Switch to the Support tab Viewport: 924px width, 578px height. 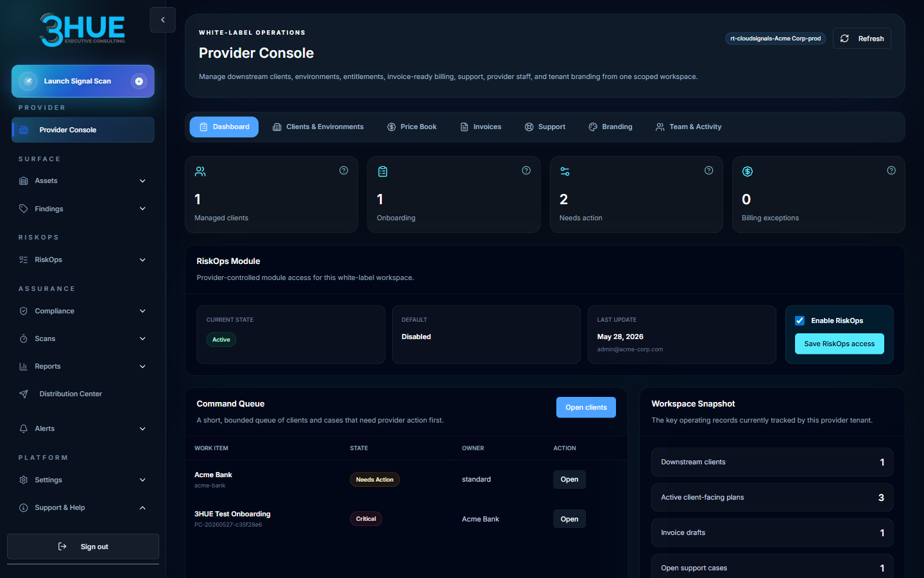545,127
